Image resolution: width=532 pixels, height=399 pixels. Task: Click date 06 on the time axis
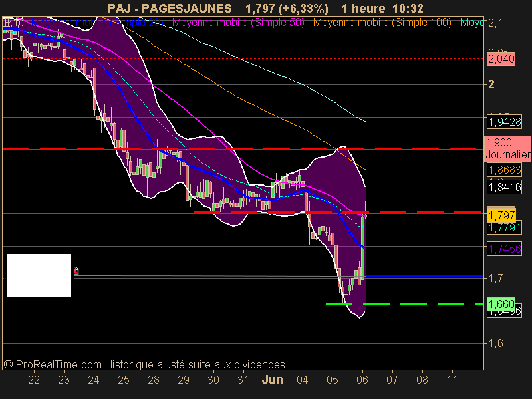[362, 380]
